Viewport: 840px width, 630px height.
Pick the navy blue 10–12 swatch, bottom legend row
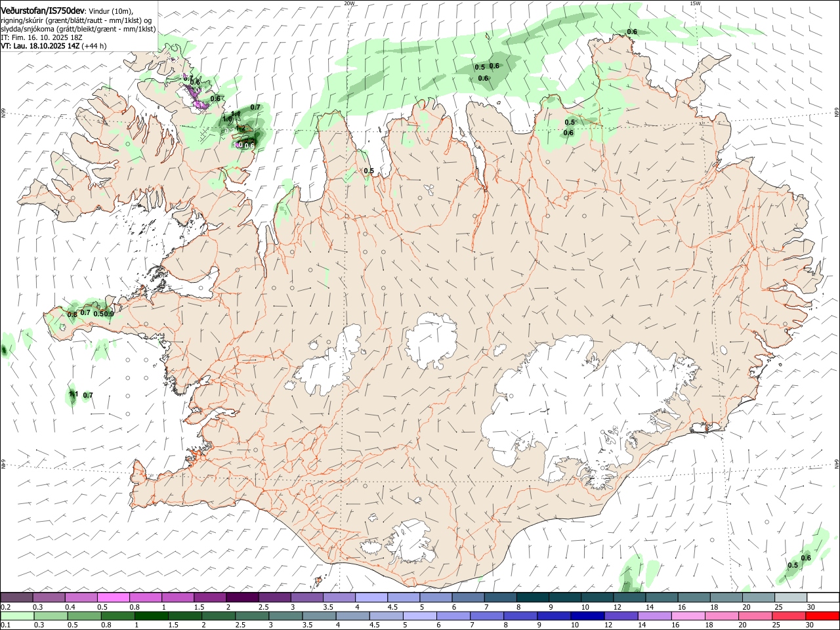pyautogui.click(x=587, y=616)
